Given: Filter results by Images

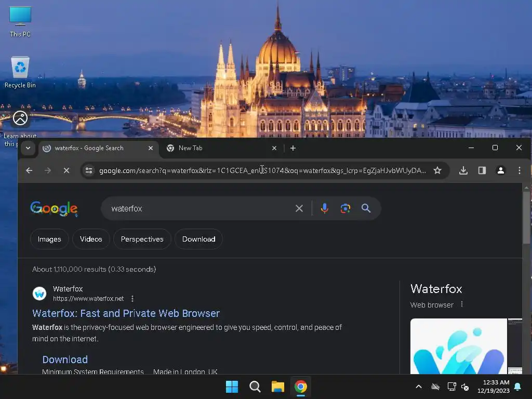Looking at the screenshot, I should point(49,239).
